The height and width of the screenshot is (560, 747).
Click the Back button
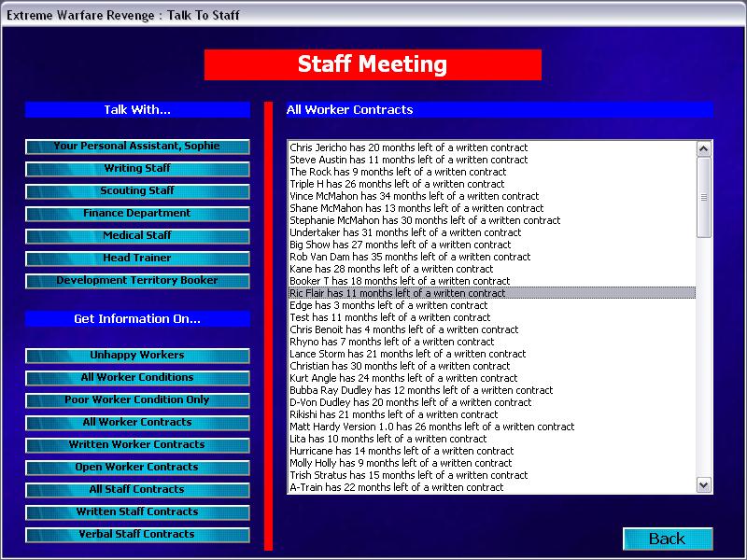point(668,539)
